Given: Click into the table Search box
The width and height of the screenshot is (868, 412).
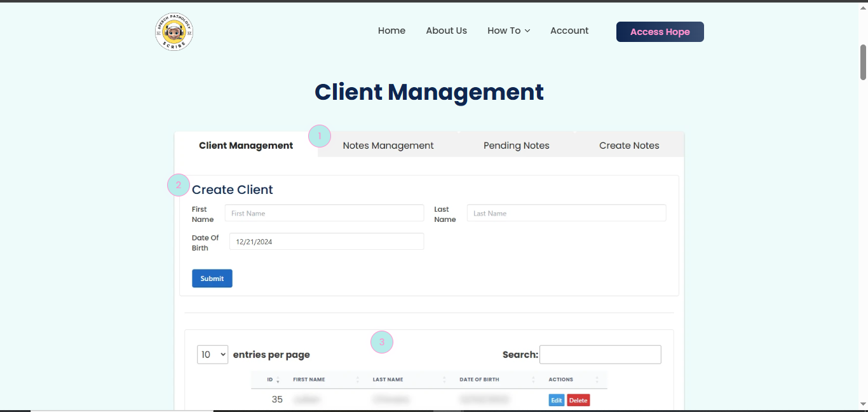Looking at the screenshot, I should (x=600, y=355).
